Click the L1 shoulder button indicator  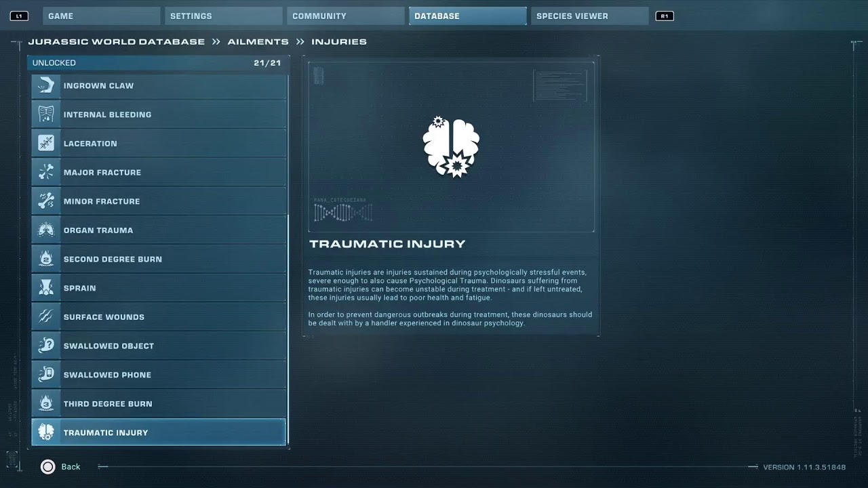[x=19, y=16]
